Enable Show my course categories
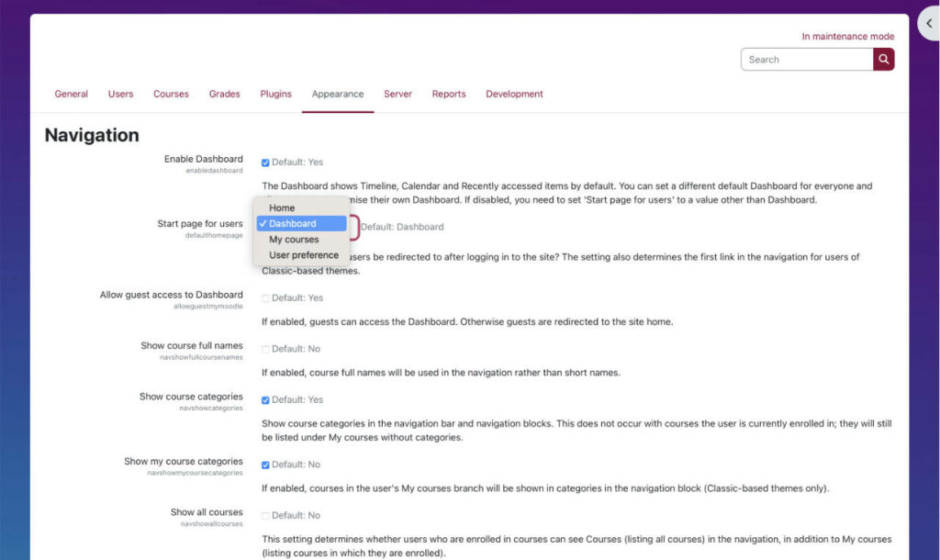Screen dimensions: 940x560 265,465
